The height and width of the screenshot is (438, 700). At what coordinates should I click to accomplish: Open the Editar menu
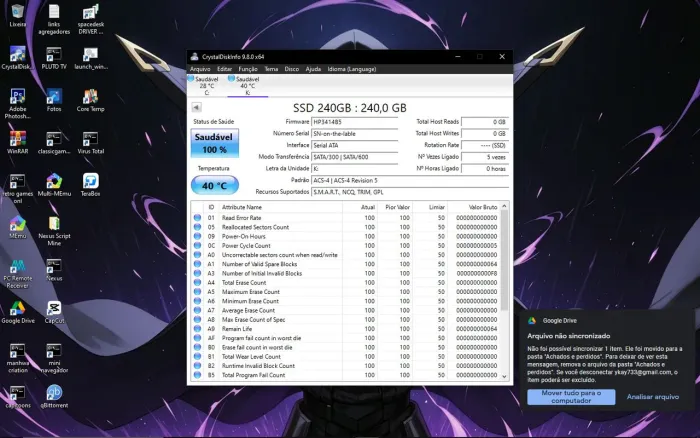tap(224, 69)
